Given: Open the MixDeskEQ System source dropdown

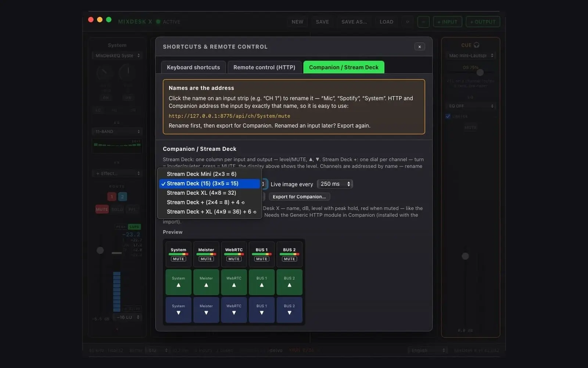Looking at the screenshot, I should (117, 56).
